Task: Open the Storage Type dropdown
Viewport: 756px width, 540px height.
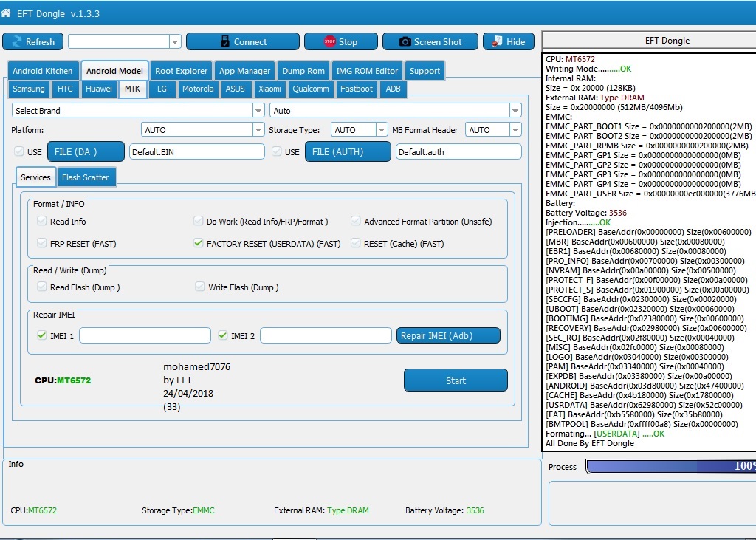Action: tap(382, 130)
